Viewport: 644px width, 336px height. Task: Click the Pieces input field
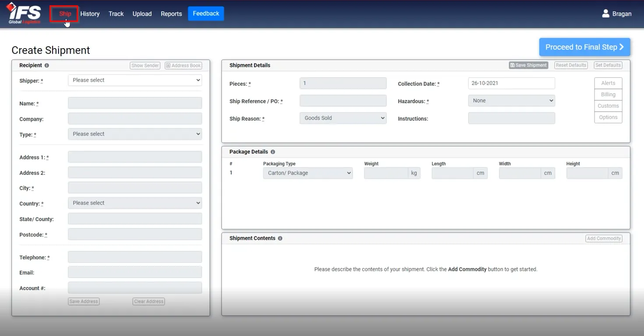coord(343,83)
